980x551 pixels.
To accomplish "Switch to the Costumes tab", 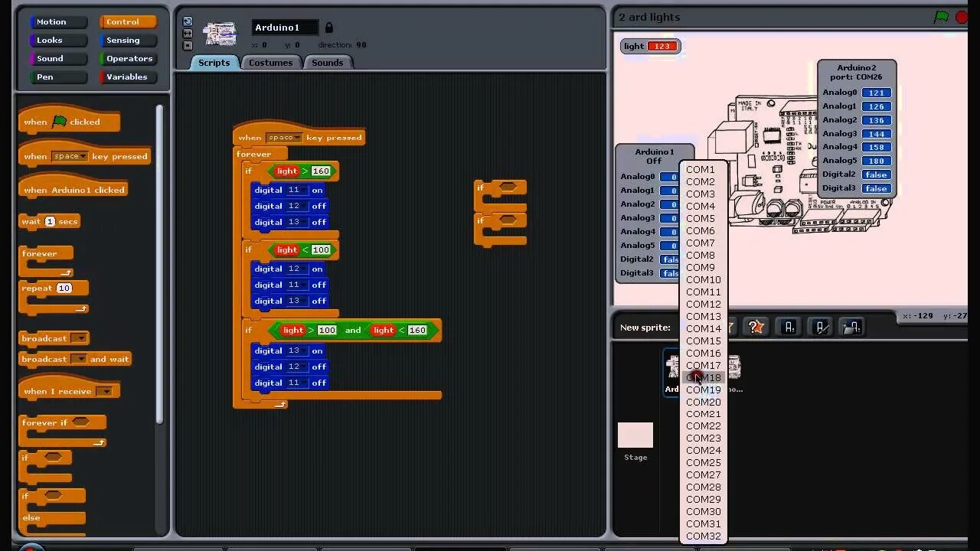I will tap(270, 63).
